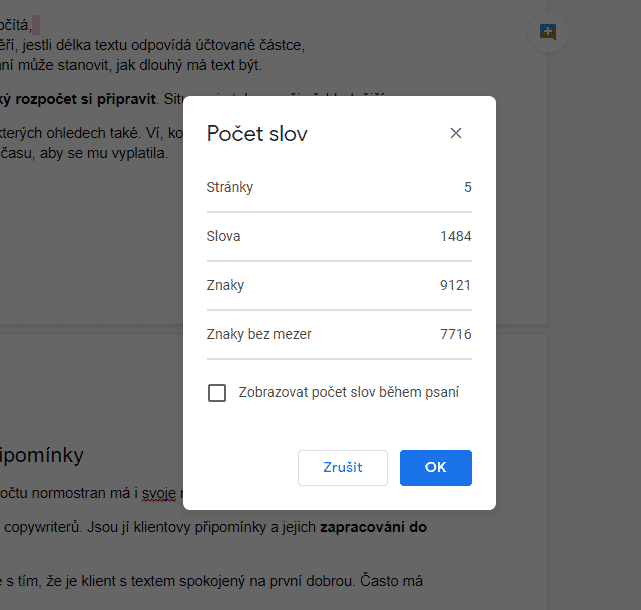Click line jak dlouhý má text být
This screenshot has width=641, height=610.
pyautogui.click(x=188, y=65)
